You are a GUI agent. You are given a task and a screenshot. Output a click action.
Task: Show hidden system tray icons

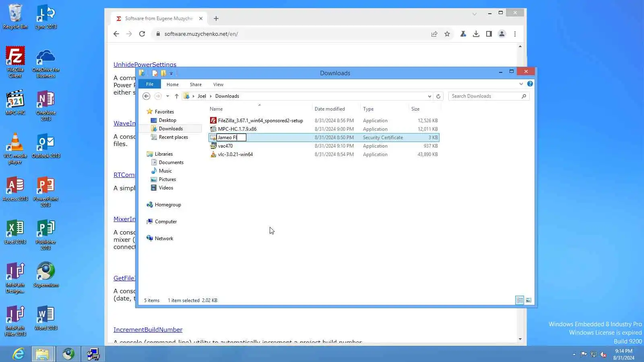coord(574,354)
